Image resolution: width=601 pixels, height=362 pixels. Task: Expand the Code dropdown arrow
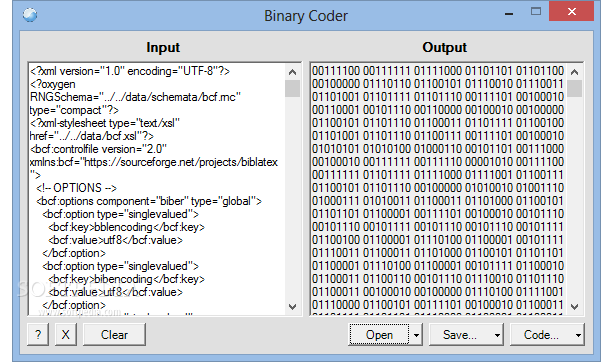tap(578, 334)
